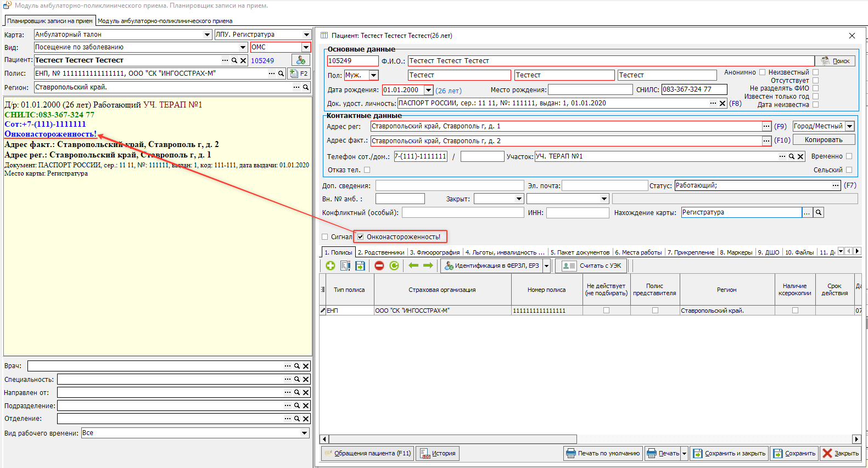Screen dimensions: 868x468
Task: Add a new policy row with the green plus icon
Action: point(330,266)
